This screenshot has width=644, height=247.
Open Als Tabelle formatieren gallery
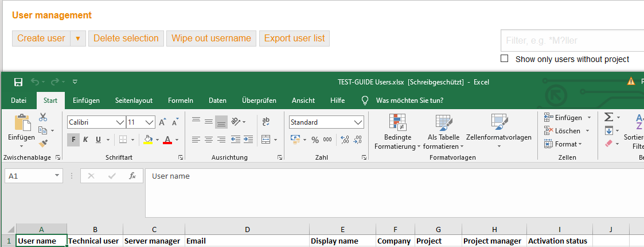[443, 132]
